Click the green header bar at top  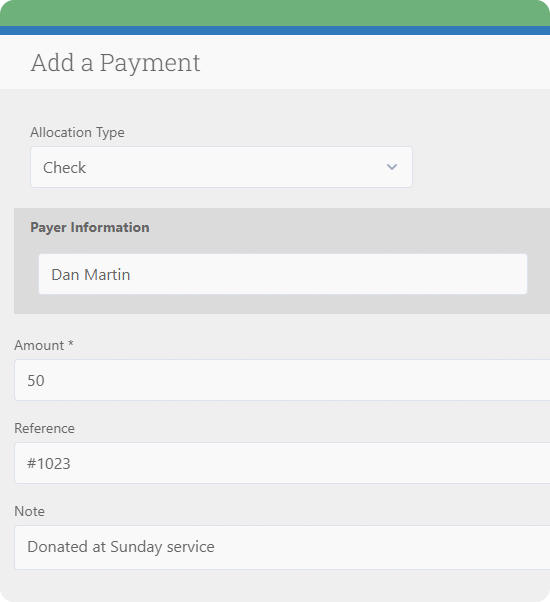coord(275,13)
